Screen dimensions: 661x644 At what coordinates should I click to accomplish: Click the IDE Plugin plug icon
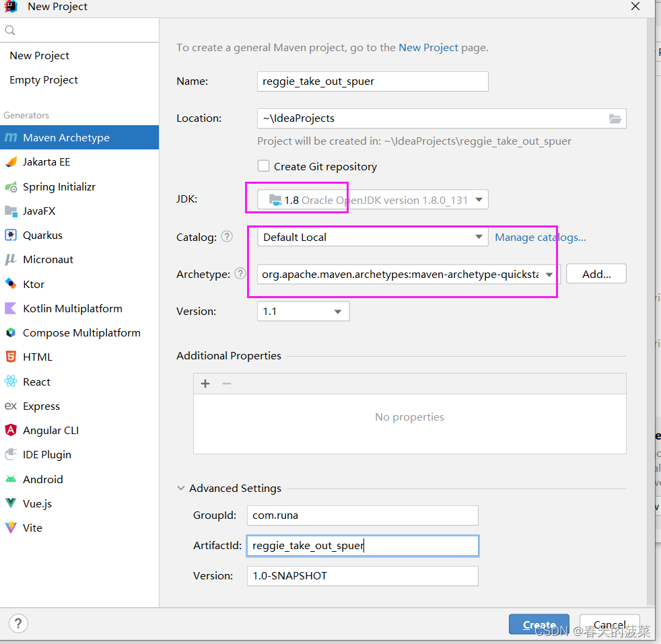click(x=11, y=454)
